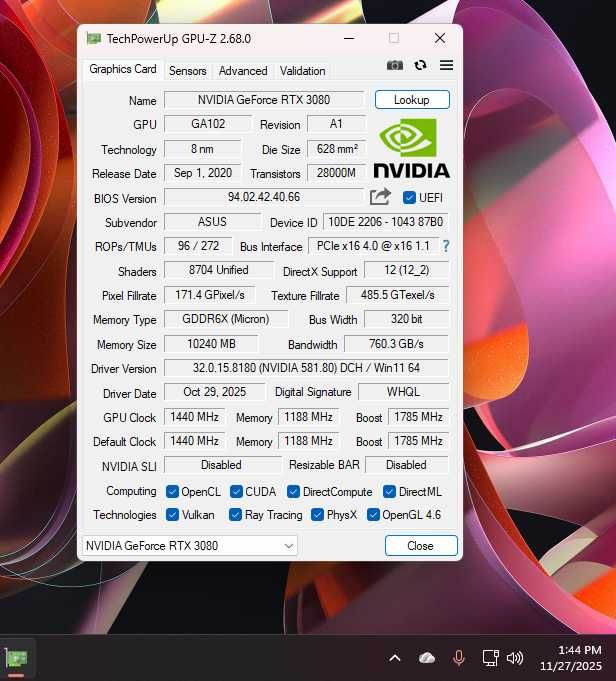Click the ROPs/TMUs field 96 / 272
616x681 pixels.
click(198, 246)
